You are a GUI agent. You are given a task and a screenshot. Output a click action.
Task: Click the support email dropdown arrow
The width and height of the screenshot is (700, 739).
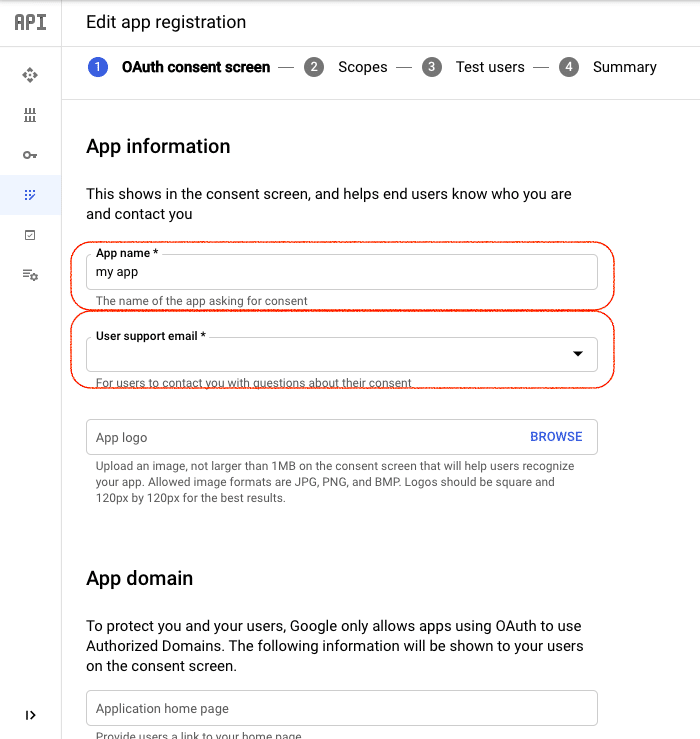[x=577, y=354]
